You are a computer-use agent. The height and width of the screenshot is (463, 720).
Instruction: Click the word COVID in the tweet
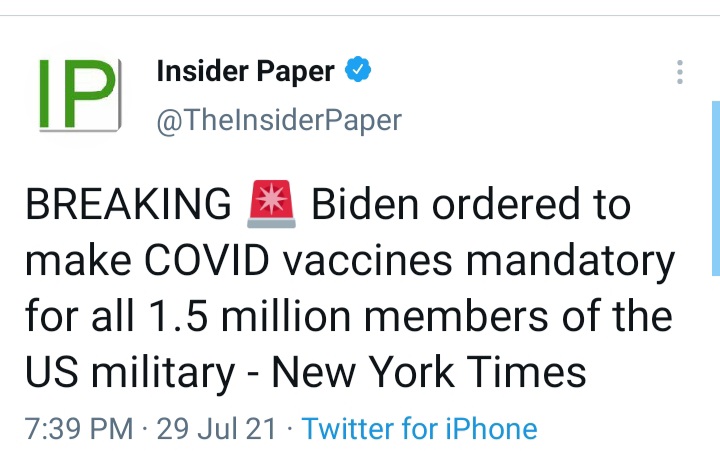click(213, 261)
